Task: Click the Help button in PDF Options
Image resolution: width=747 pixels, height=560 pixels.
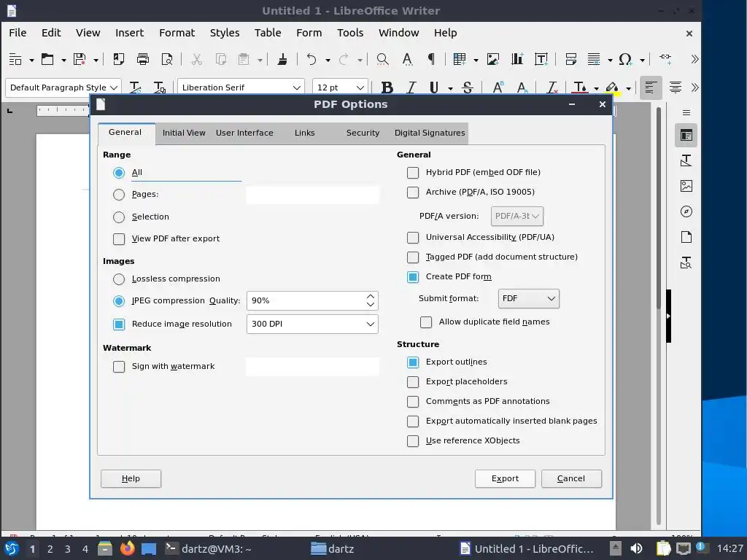Action: pos(131,478)
